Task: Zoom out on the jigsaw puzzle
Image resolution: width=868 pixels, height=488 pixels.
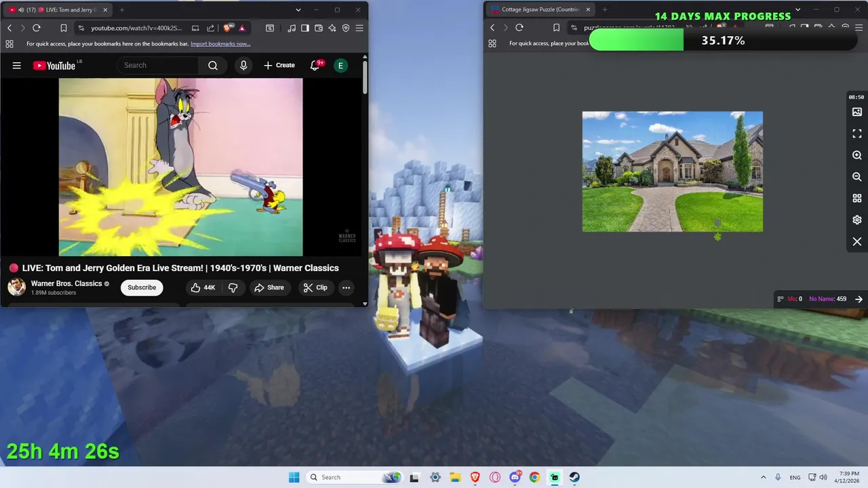Action: tap(857, 177)
